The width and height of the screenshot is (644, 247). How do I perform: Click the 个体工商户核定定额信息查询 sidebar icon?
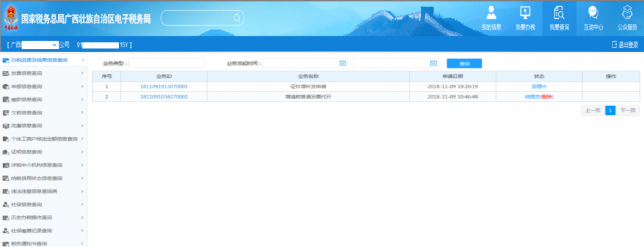click(x=6, y=139)
